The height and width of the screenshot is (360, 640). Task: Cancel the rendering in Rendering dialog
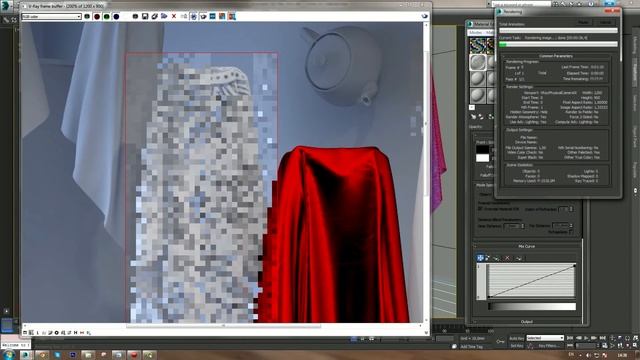click(x=606, y=22)
